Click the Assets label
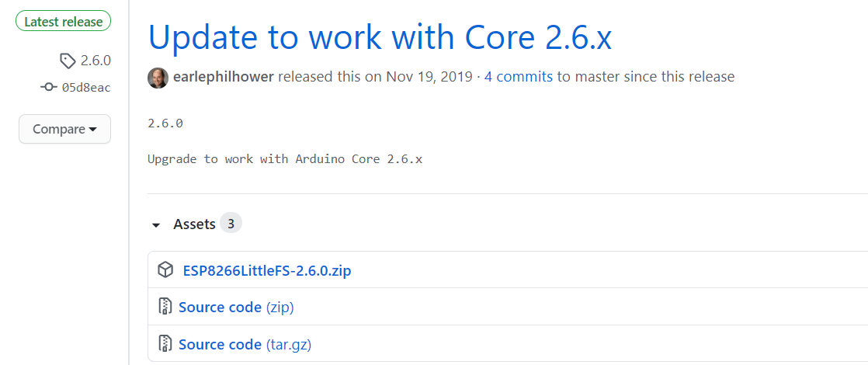This screenshot has height=365, width=868. point(194,224)
